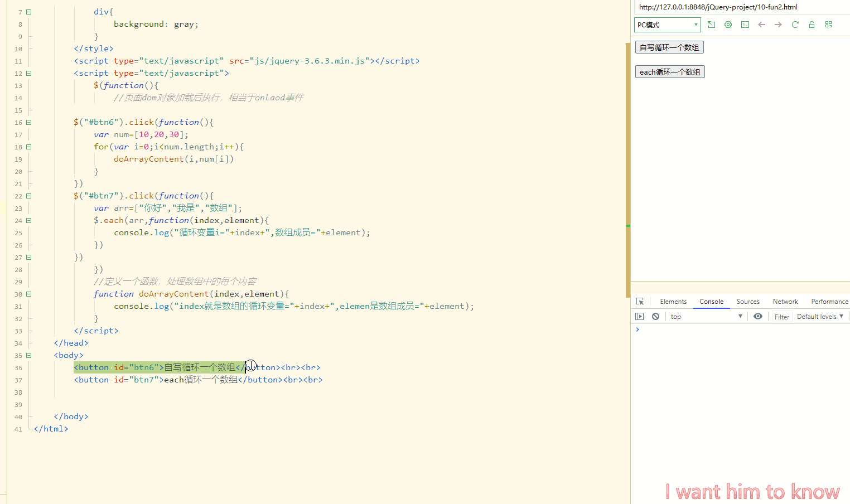Click line number 25 in the gutter
This screenshot has height=504, width=850.
18,233
